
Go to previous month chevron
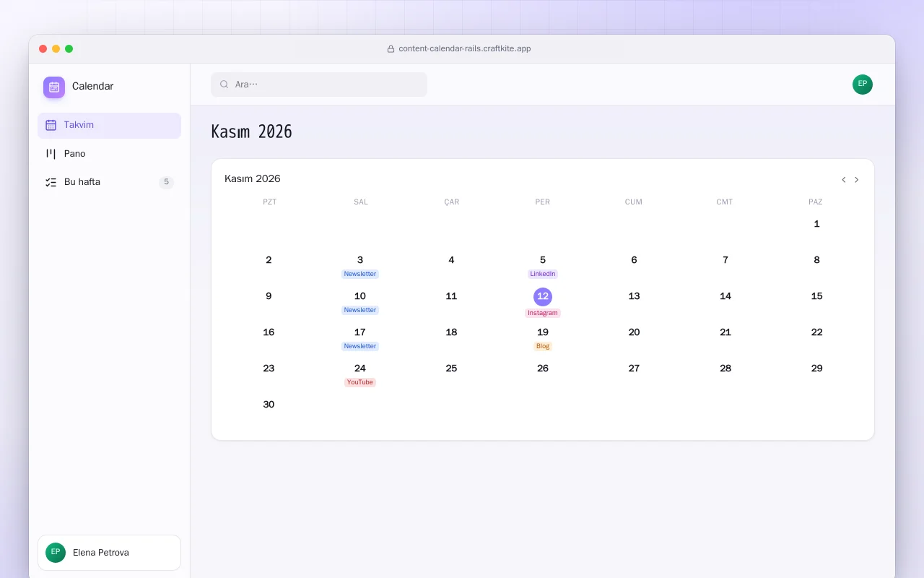click(x=843, y=180)
